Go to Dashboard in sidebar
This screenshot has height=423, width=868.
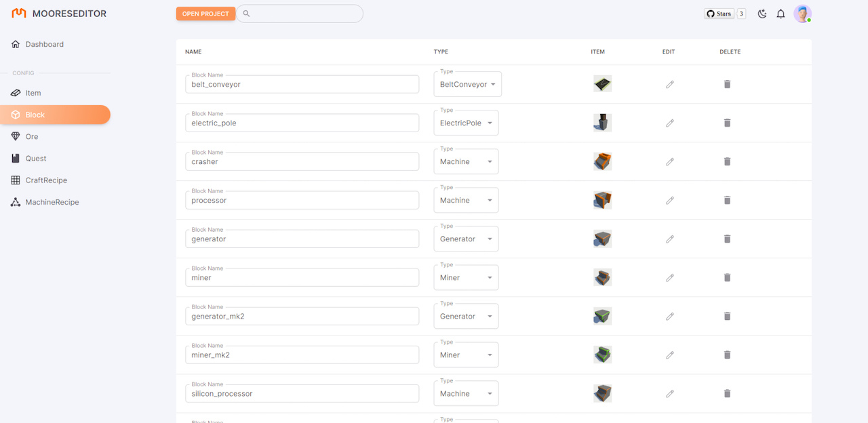(45, 44)
